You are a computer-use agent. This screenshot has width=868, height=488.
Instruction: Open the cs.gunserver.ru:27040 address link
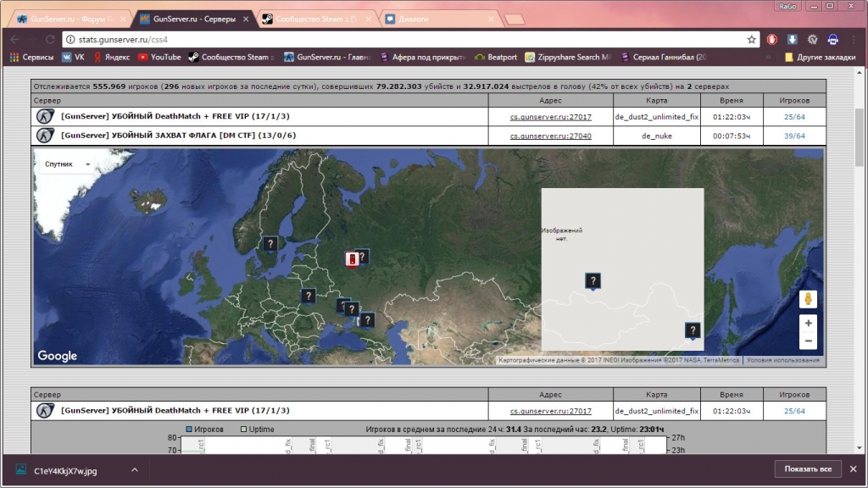tap(550, 136)
